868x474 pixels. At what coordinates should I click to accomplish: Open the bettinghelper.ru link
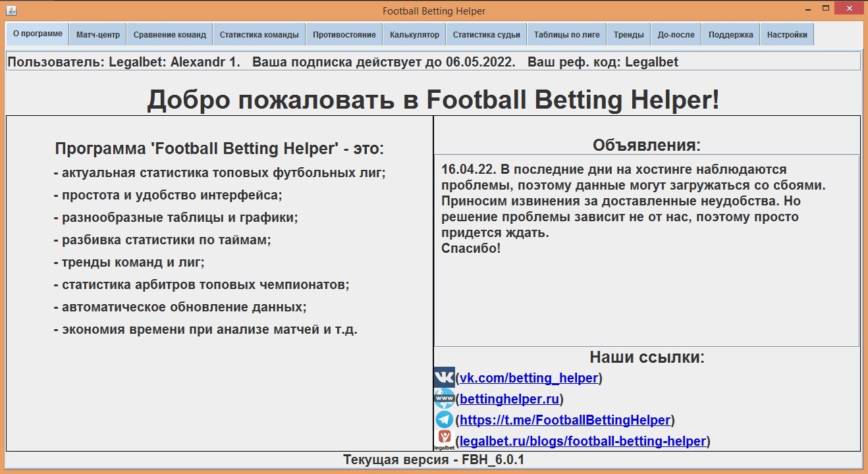click(x=509, y=399)
